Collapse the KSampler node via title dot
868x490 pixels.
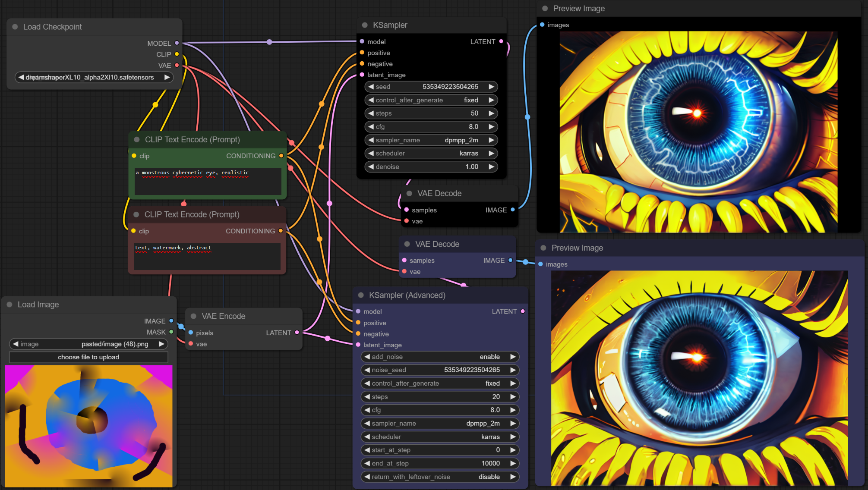coord(365,25)
